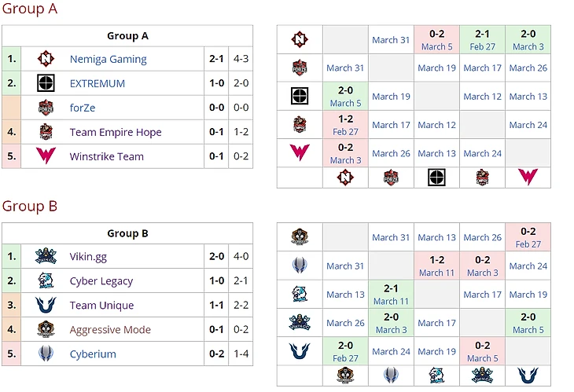Open the Team Empire Hope team link
This screenshot has height=392, width=574.
pyautogui.click(x=116, y=132)
